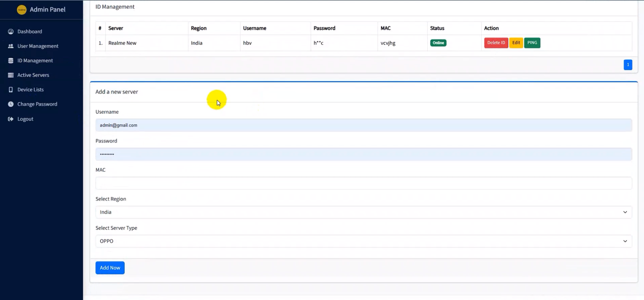Click the green PING button

532,43
